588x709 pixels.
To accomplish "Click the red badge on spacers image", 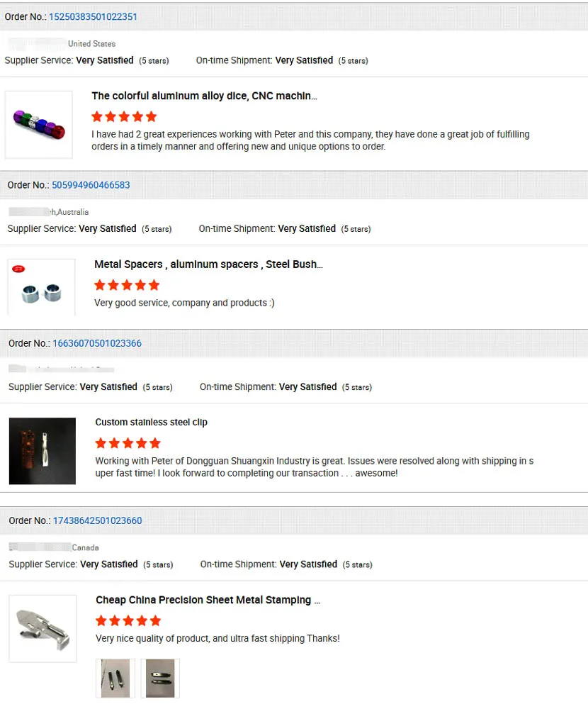I will (x=18, y=269).
